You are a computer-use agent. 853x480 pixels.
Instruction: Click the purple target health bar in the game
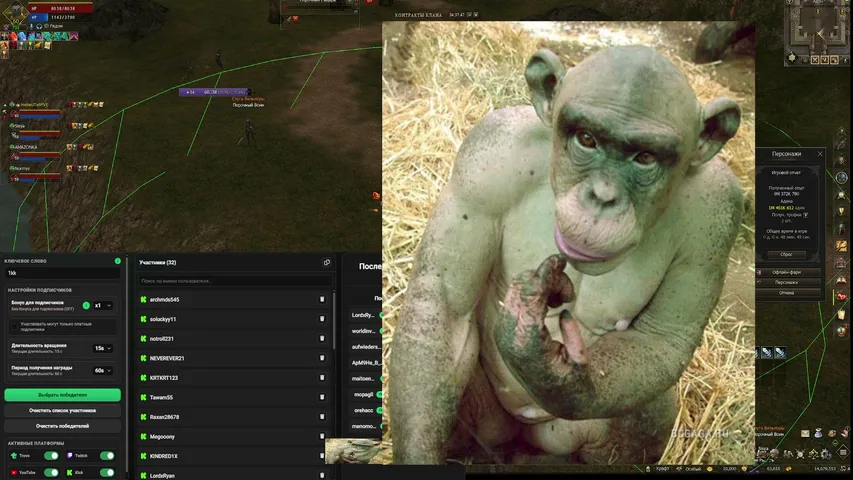(216, 92)
